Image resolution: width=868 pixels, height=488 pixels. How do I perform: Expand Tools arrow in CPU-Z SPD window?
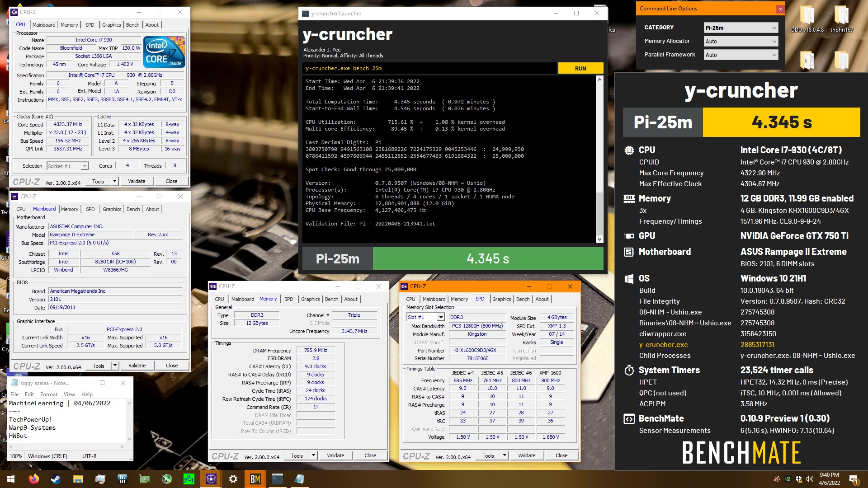point(505,455)
